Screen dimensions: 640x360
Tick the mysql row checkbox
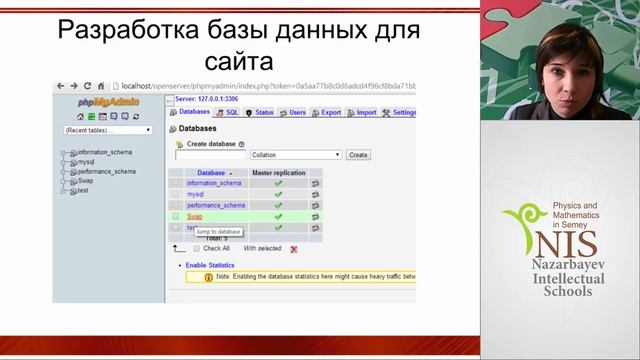[x=176, y=194]
